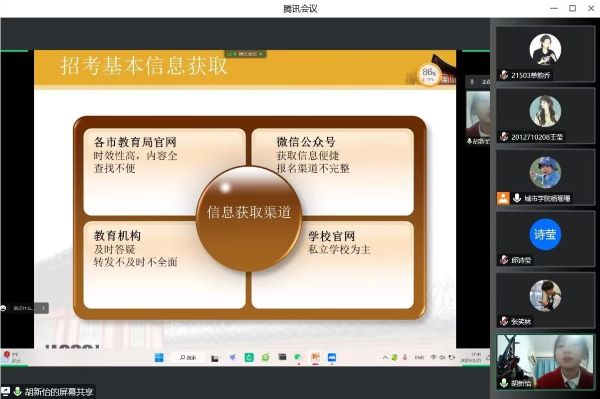Click the taskbar clock and date
The image size is (600, 399).
pyautogui.click(x=475, y=357)
